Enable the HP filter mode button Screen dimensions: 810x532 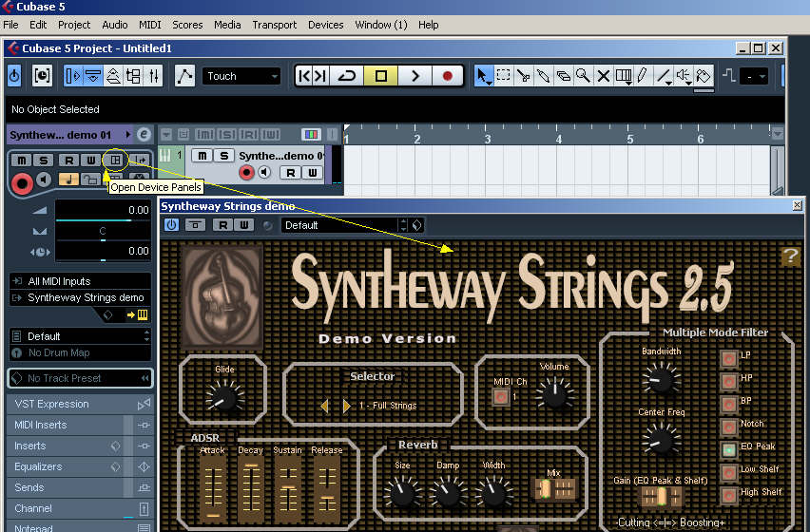[729, 381]
